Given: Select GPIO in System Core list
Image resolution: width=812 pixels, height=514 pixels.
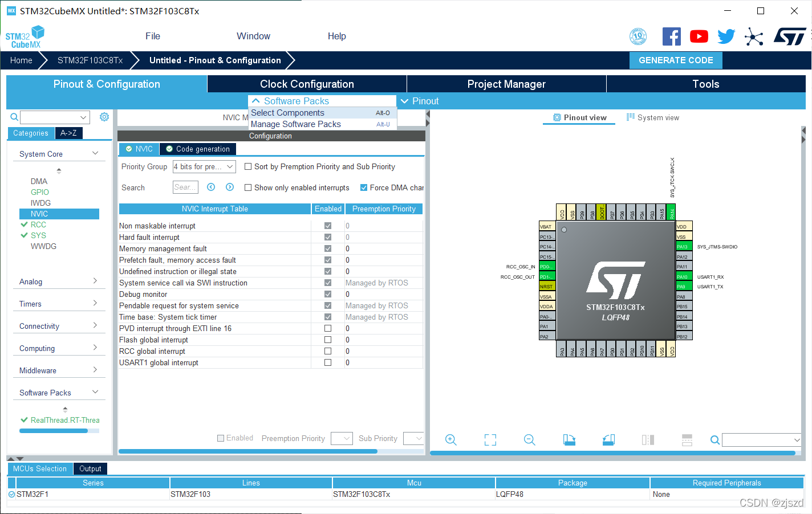Looking at the screenshot, I should tap(40, 192).
